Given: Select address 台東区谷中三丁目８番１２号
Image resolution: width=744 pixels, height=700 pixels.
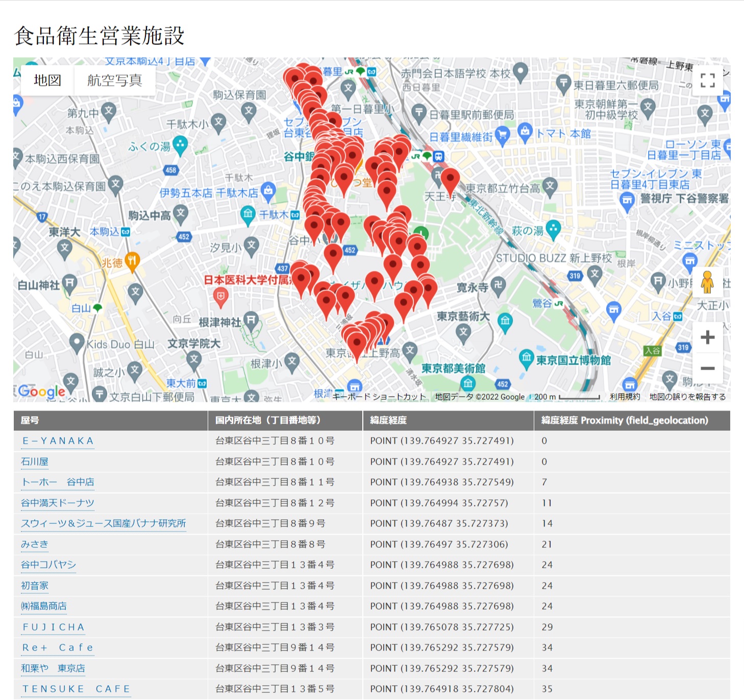Looking at the screenshot, I should click(x=275, y=503).
